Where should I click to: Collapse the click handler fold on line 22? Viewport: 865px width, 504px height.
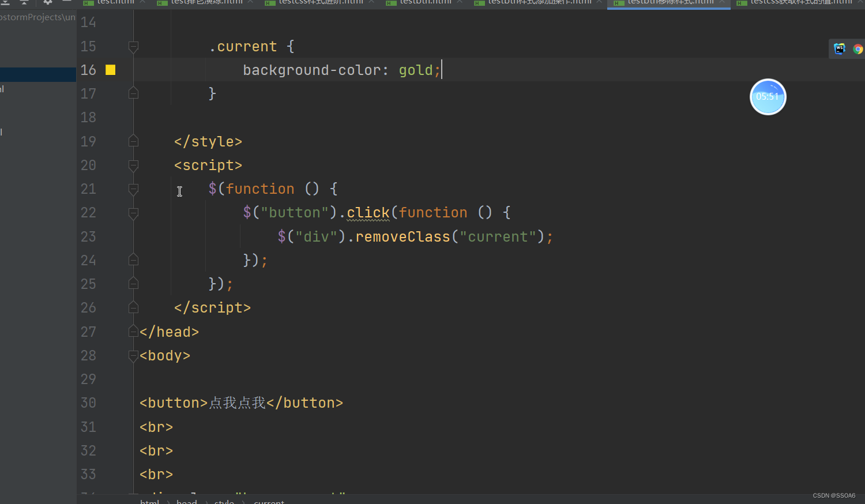133,213
